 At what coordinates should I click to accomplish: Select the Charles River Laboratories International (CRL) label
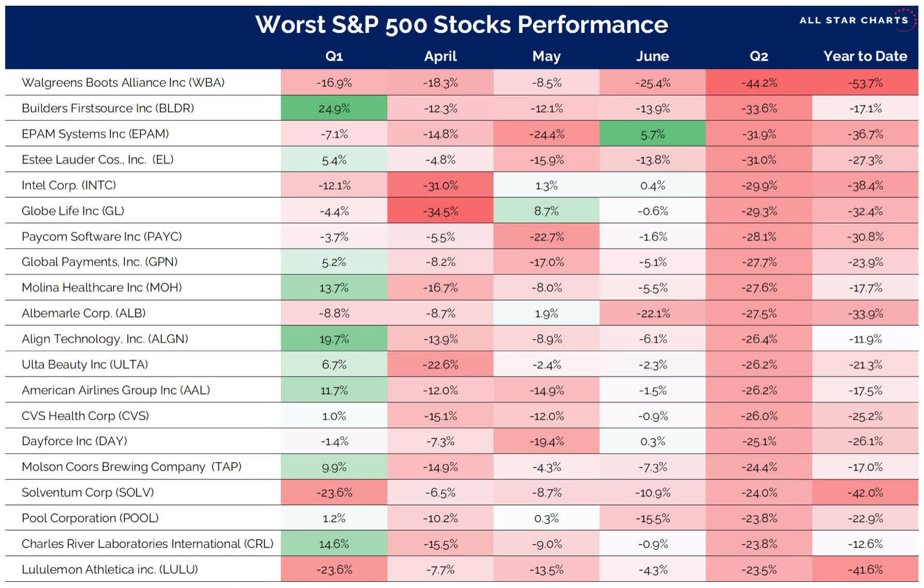pos(147,544)
